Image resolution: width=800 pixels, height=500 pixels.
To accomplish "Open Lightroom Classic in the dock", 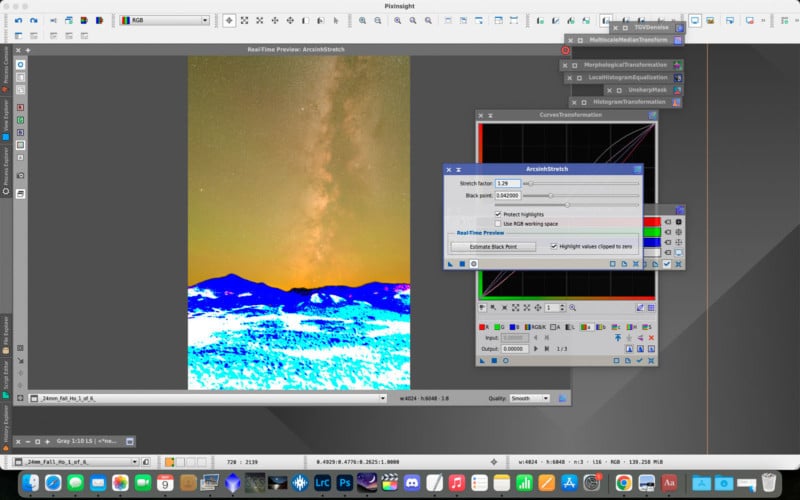I will 323,482.
